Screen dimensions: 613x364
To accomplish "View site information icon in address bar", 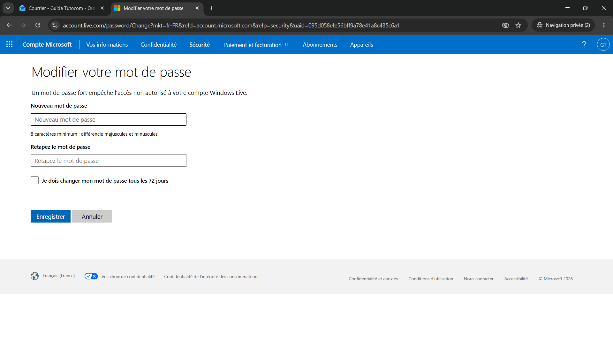I will coord(55,25).
